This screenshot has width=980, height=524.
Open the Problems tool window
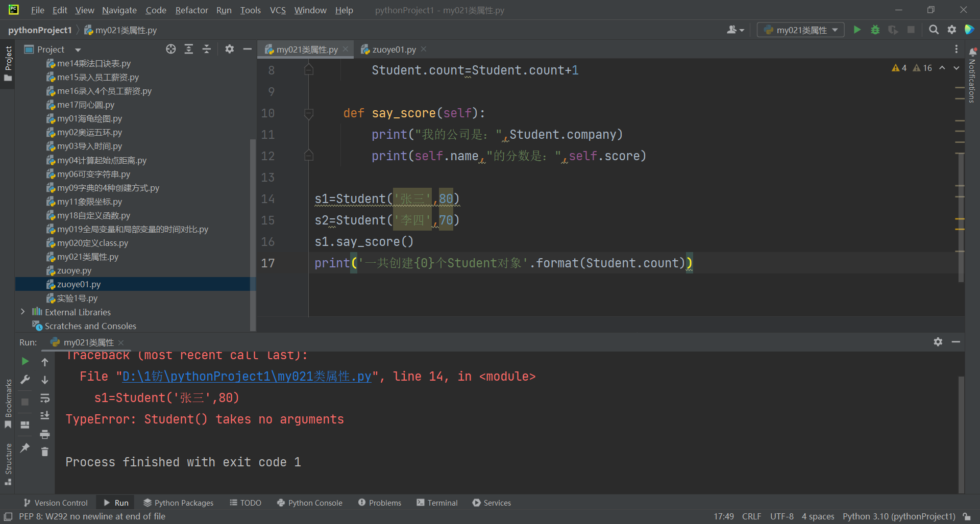pyautogui.click(x=380, y=503)
